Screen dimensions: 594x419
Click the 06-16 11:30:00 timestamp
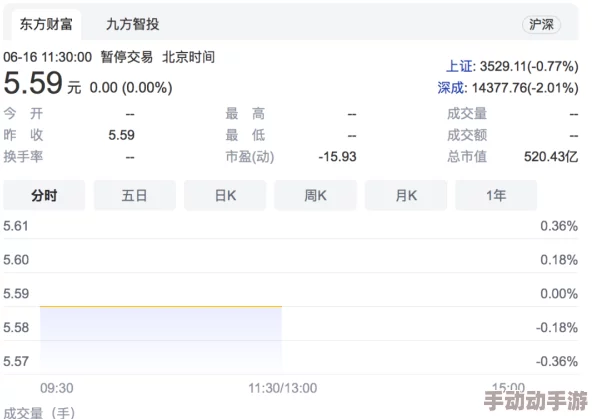point(47,57)
